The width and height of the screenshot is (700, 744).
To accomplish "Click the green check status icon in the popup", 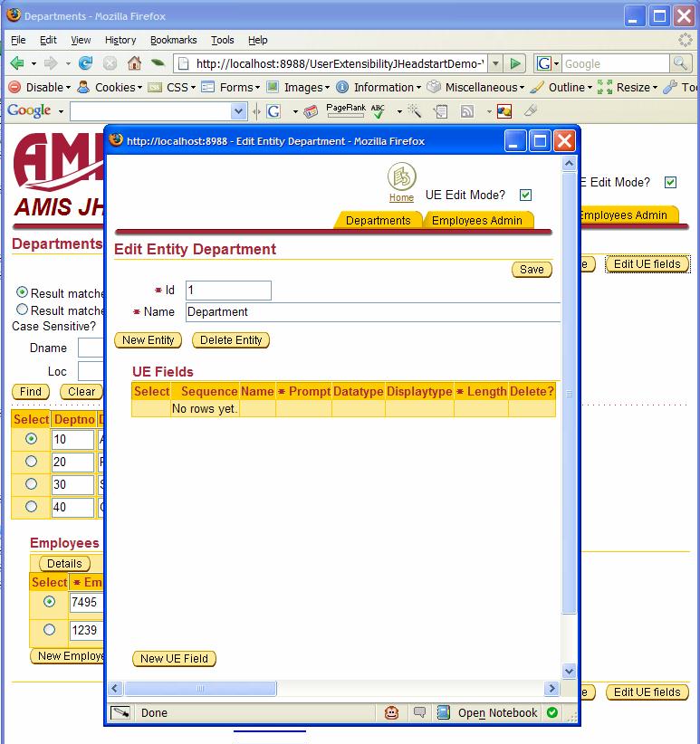I will 551,712.
